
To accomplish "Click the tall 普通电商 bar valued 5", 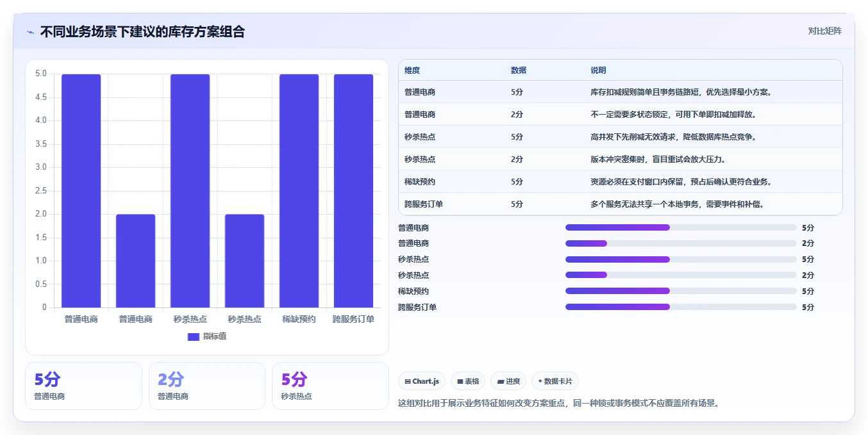I will point(81,191).
